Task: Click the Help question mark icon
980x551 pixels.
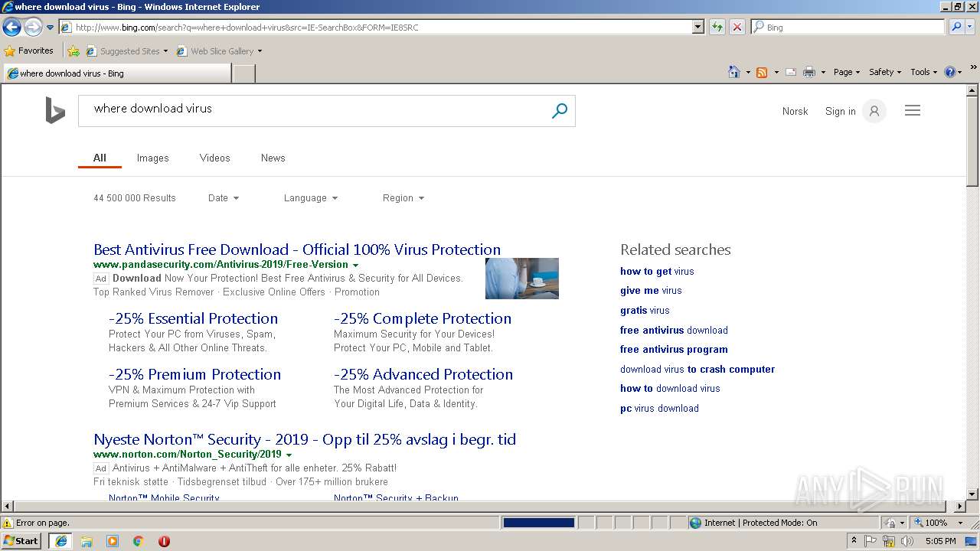Action: click(950, 72)
